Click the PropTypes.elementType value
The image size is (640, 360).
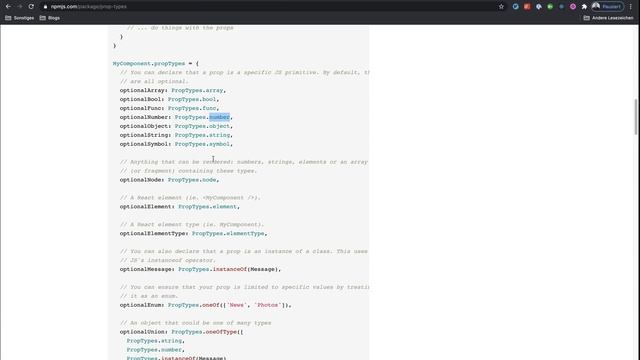coord(228,233)
